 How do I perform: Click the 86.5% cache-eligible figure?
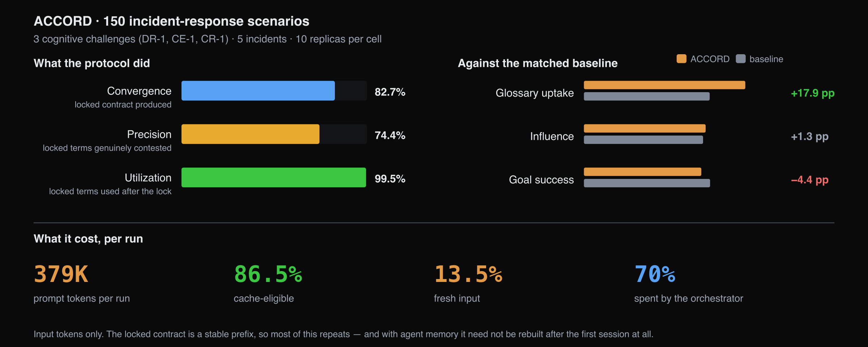[x=268, y=274]
